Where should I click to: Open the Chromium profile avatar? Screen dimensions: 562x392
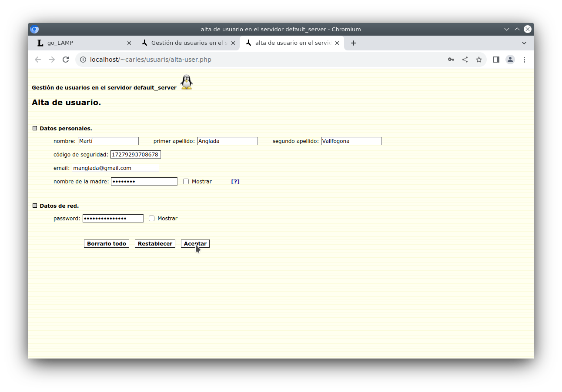tap(510, 60)
